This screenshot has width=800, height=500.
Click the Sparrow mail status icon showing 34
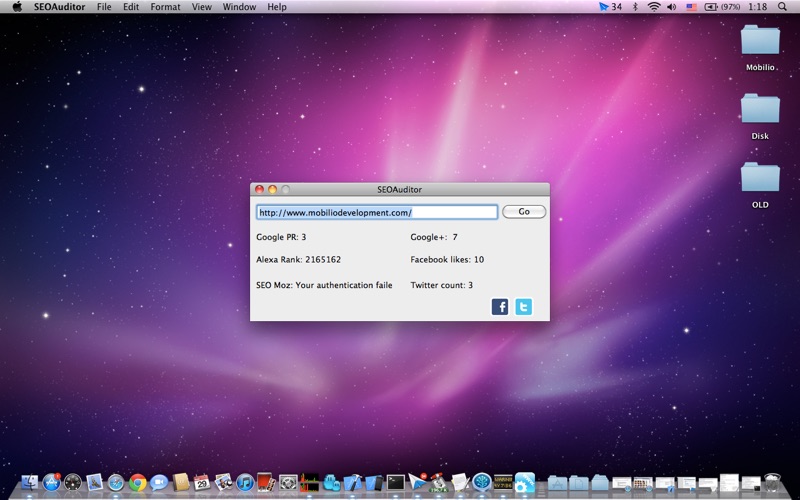tap(610, 7)
